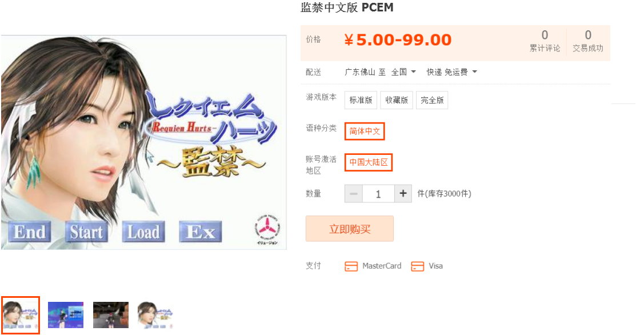Select 标准版 game version option
The height and width of the screenshot is (335, 644).
click(x=361, y=100)
